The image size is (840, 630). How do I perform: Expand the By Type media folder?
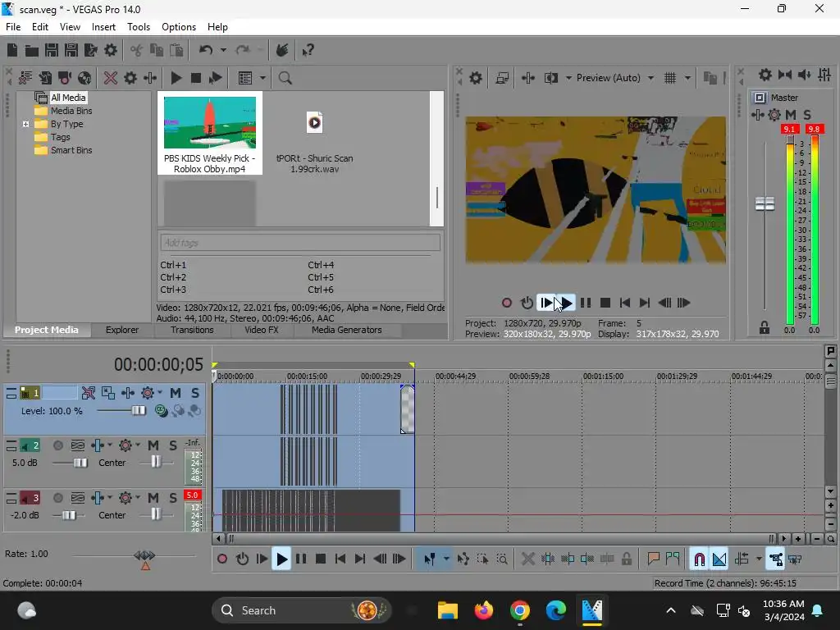point(25,125)
